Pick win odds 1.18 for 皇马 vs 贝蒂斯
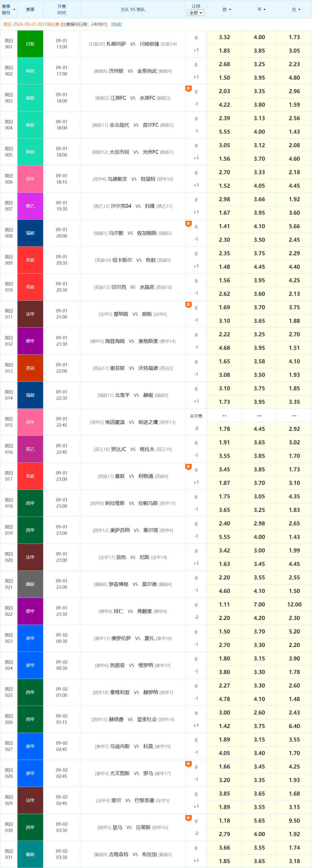 click(x=224, y=820)
